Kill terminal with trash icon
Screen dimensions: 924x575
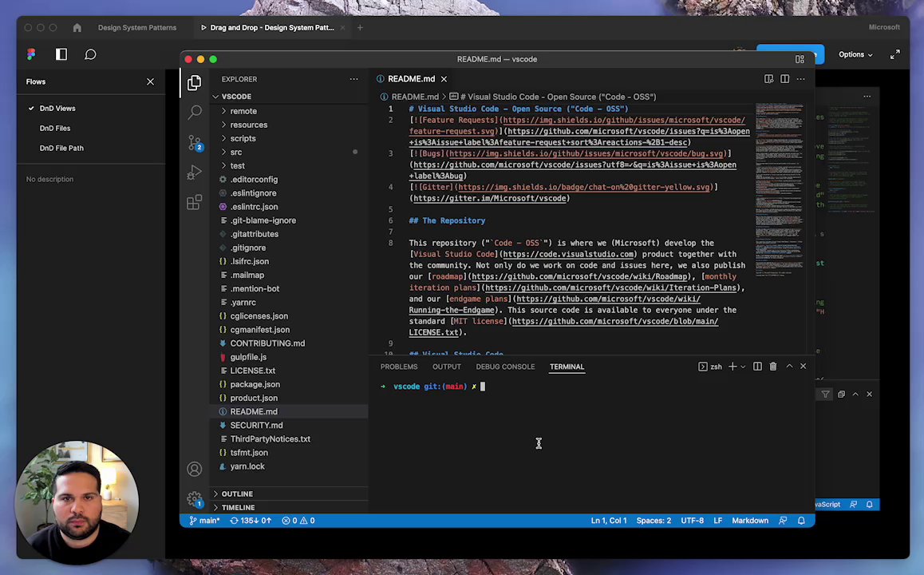click(773, 367)
